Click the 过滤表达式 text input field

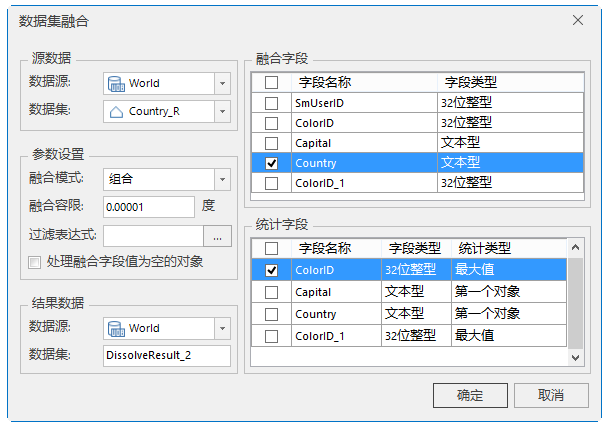click(x=153, y=236)
